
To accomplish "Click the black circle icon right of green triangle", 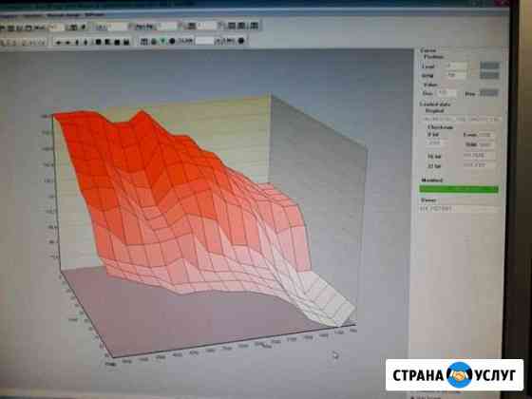I will (172, 42).
